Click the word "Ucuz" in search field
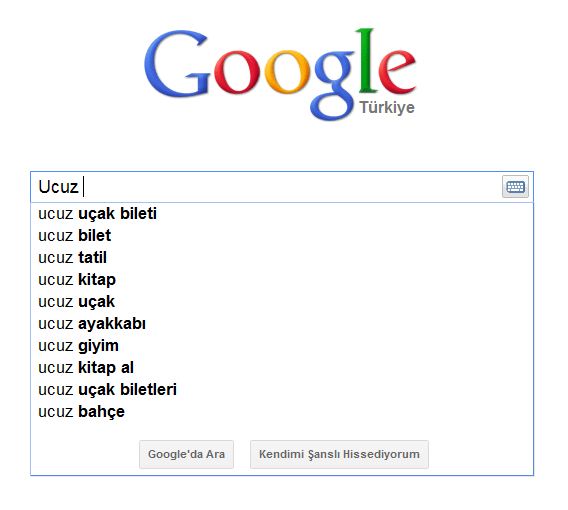 click(58, 187)
